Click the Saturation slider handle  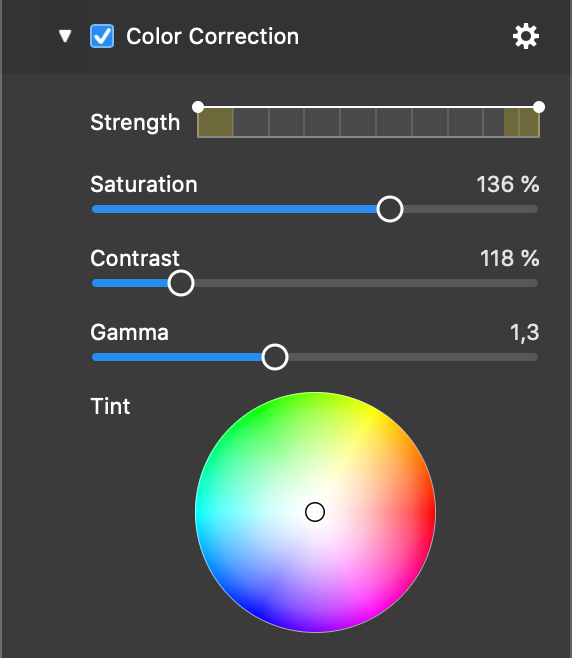pos(390,209)
